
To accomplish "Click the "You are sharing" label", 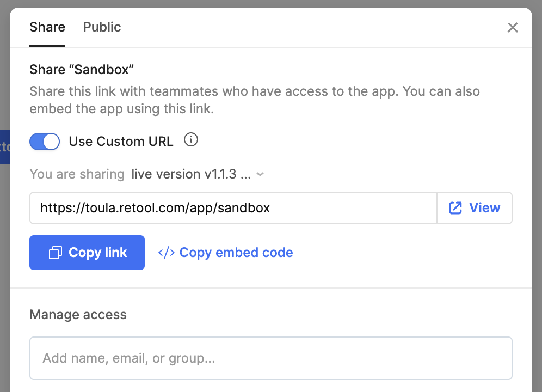I will click(77, 174).
